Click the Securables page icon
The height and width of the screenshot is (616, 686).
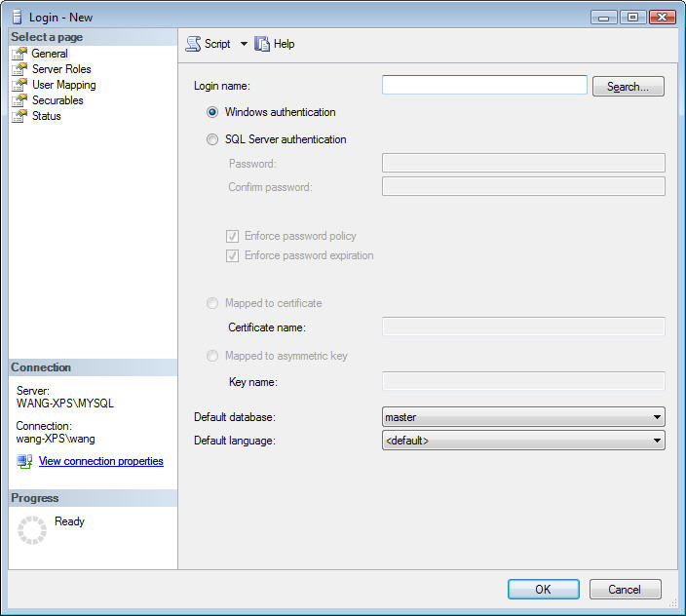[x=19, y=100]
